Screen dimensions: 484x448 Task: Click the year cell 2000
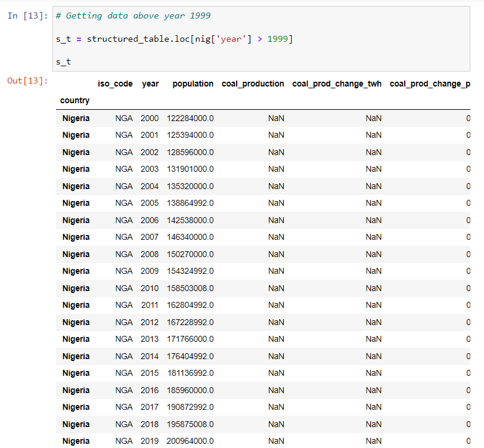tap(150, 118)
